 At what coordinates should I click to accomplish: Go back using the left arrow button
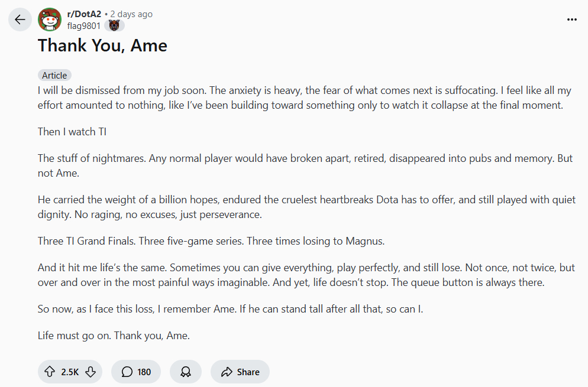pyautogui.click(x=20, y=19)
